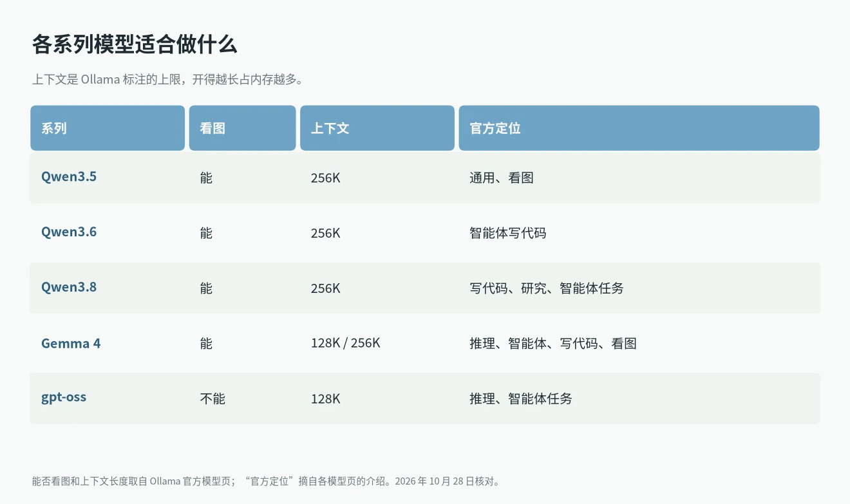The height and width of the screenshot is (504, 850).
Task: Click the footnote about Ollama 官方模型页
Action: (266, 481)
